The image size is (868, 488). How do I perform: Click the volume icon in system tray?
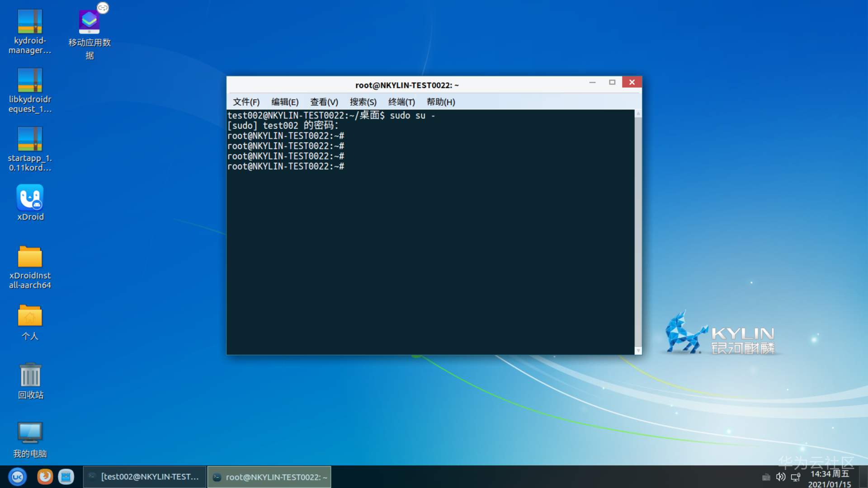(780, 477)
